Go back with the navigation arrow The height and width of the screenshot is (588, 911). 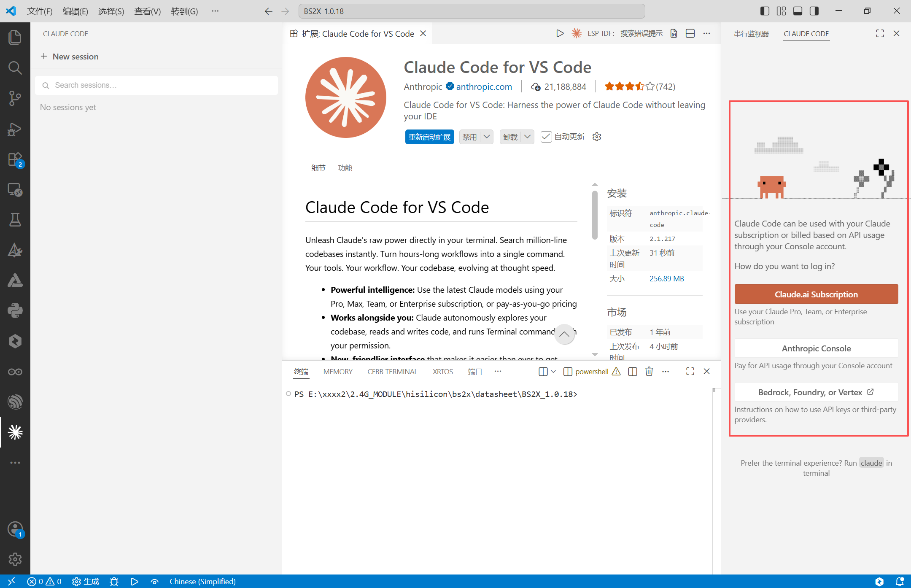coord(269,11)
